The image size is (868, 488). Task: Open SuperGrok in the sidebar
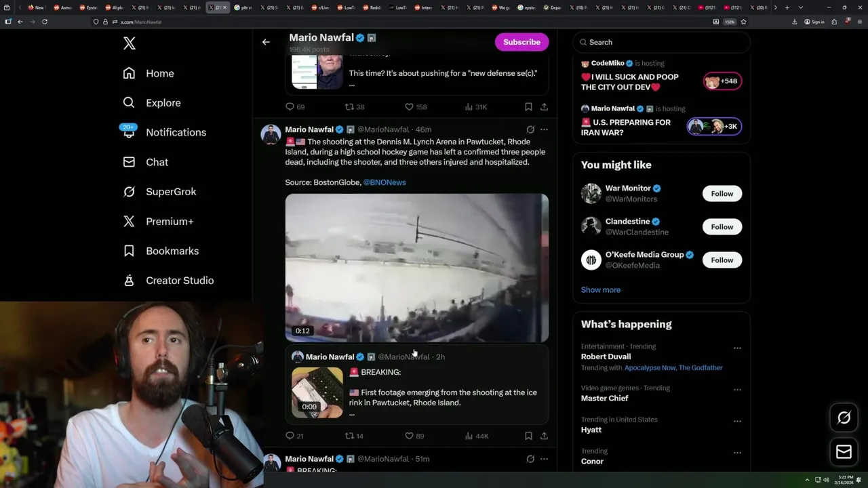[159, 192]
